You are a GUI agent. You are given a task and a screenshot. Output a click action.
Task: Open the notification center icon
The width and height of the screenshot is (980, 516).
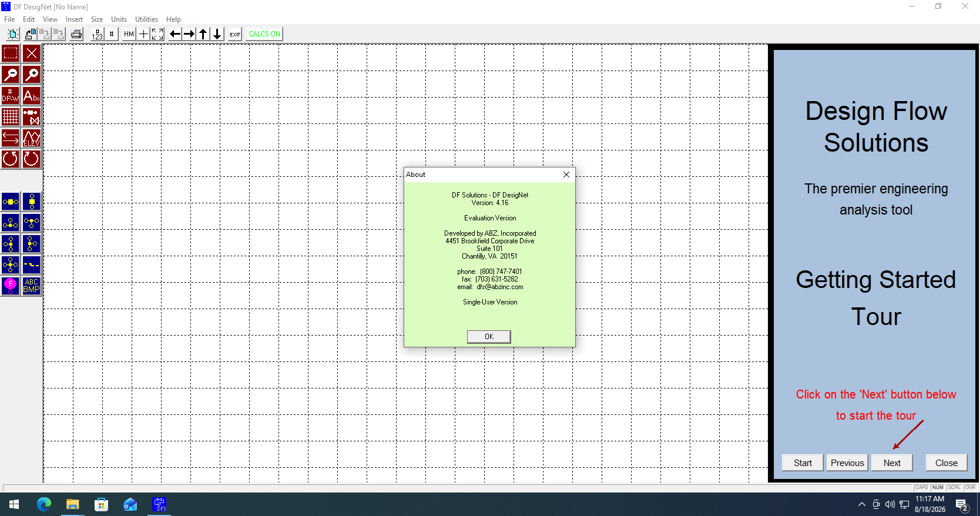(x=962, y=504)
